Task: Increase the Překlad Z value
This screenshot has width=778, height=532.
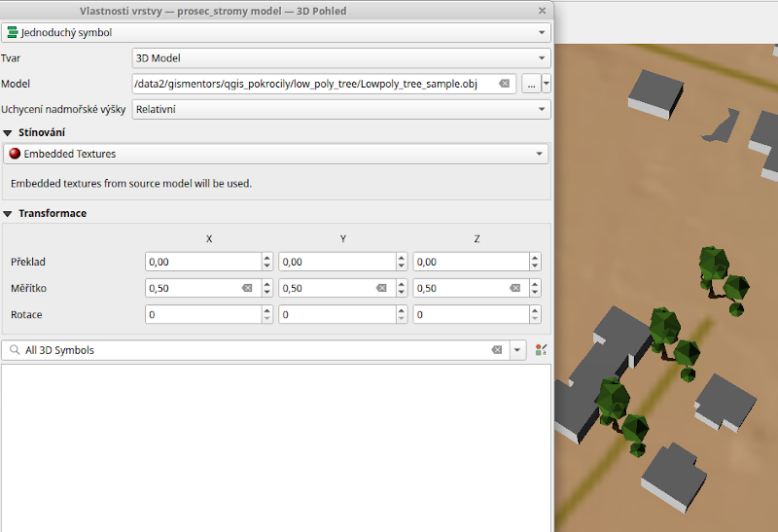Action: tap(535, 258)
